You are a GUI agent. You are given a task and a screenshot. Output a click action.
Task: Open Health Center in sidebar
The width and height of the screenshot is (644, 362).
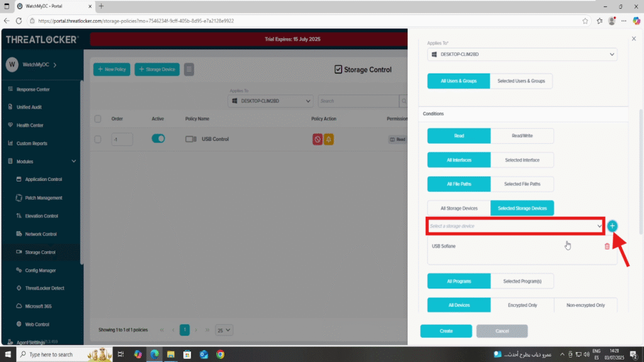pyautogui.click(x=30, y=125)
